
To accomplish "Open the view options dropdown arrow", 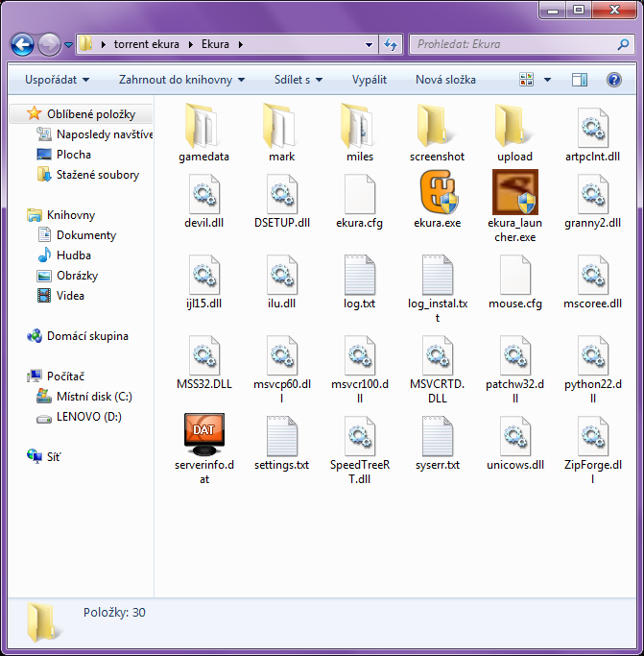I will click(548, 80).
